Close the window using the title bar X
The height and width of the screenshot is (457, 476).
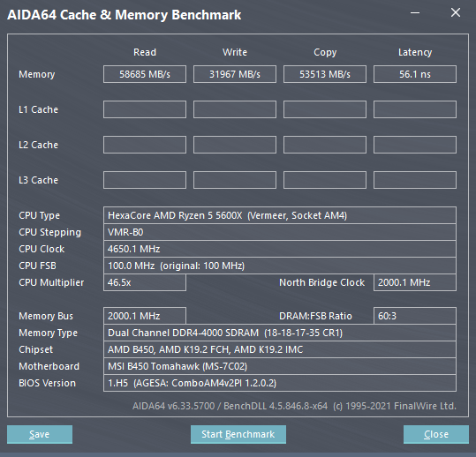tap(456, 12)
